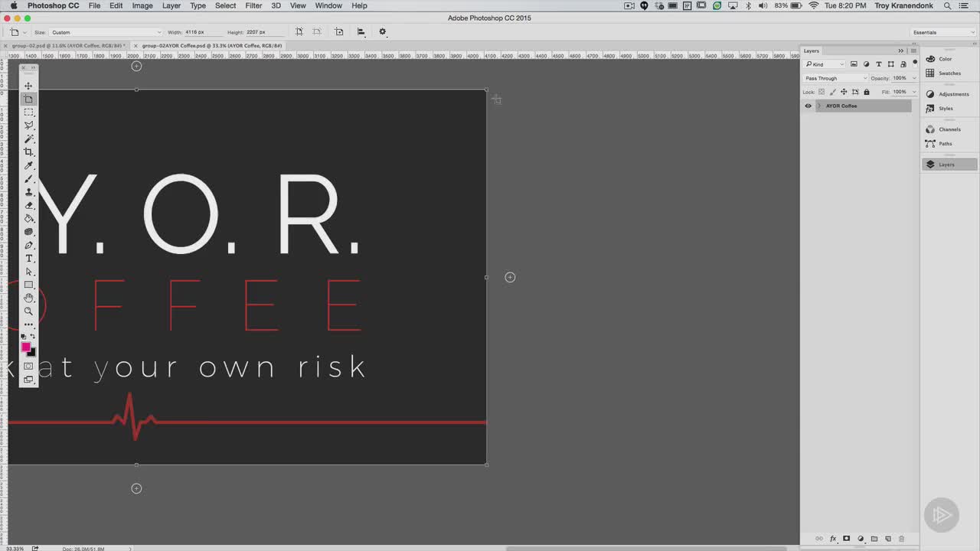Select the Paint Bucket tool
Screen dimensions: 980x551
pos(28,218)
